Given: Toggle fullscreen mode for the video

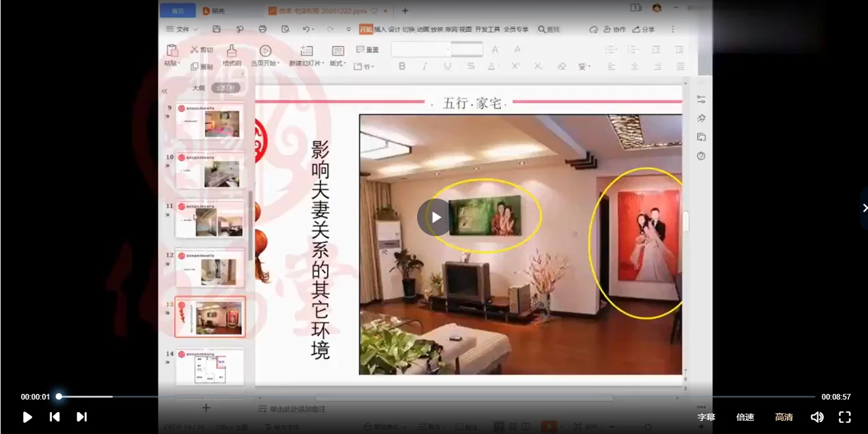Looking at the screenshot, I should point(845,417).
